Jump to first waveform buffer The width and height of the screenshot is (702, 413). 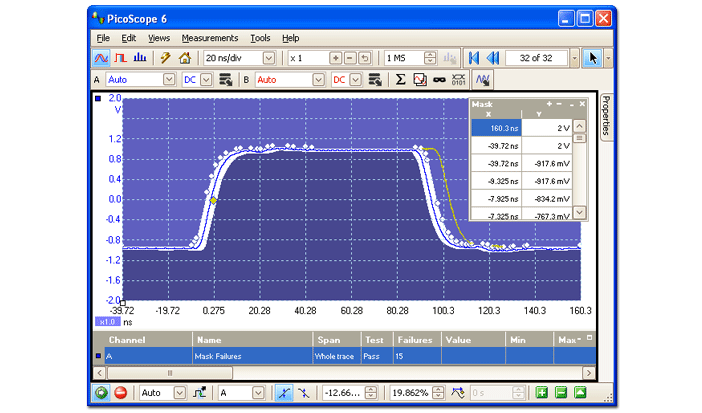(x=474, y=58)
